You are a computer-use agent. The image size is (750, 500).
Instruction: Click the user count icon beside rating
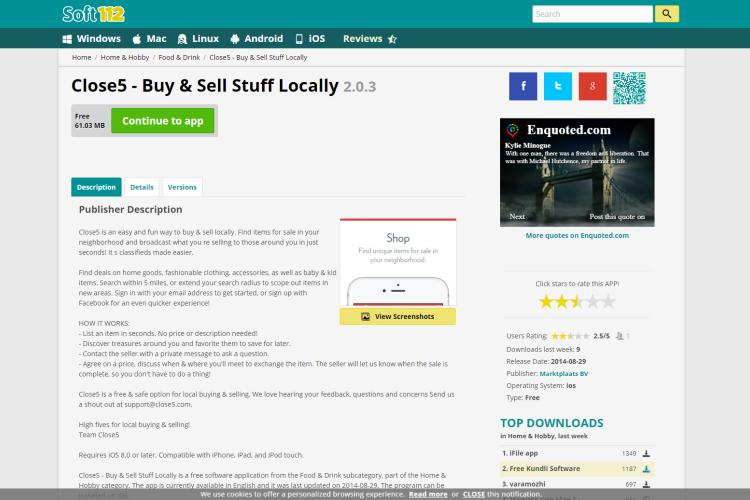pyautogui.click(x=620, y=336)
